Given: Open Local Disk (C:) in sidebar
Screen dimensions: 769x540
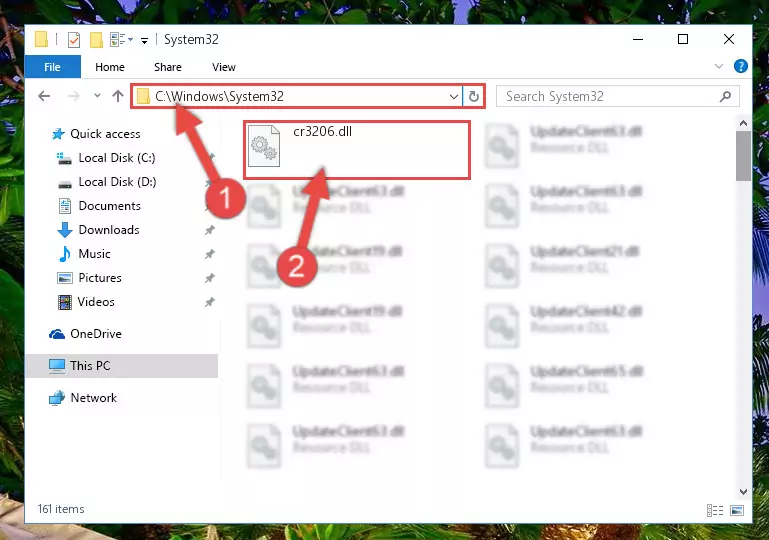Looking at the screenshot, I should [x=117, y=158].
